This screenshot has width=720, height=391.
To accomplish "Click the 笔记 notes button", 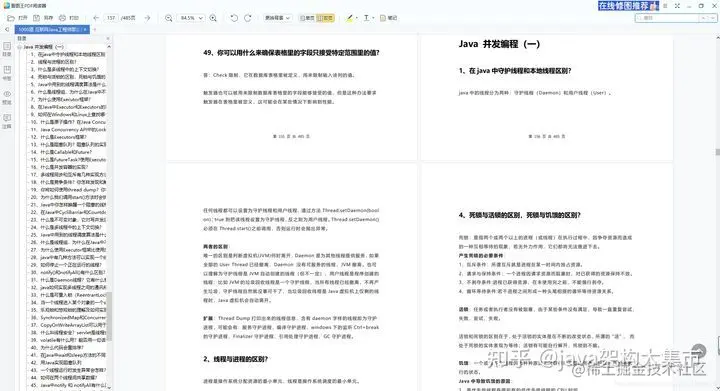I will click(x=388, y=18).
